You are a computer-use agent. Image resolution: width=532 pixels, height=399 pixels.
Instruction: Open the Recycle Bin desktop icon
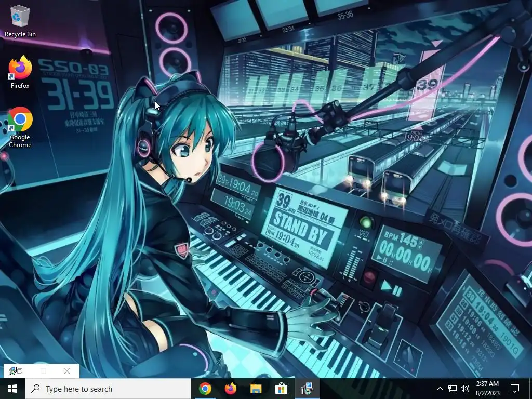(20, 21)
